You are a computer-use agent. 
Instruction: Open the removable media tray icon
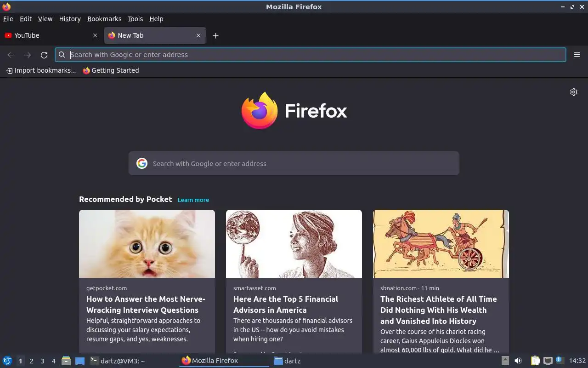coord(505,361)
